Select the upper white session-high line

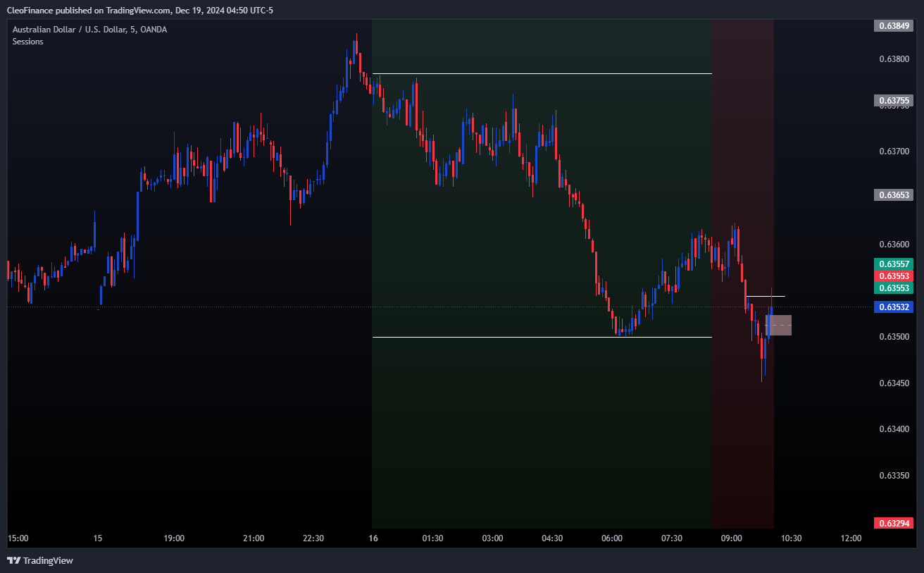tap(542, 73)
